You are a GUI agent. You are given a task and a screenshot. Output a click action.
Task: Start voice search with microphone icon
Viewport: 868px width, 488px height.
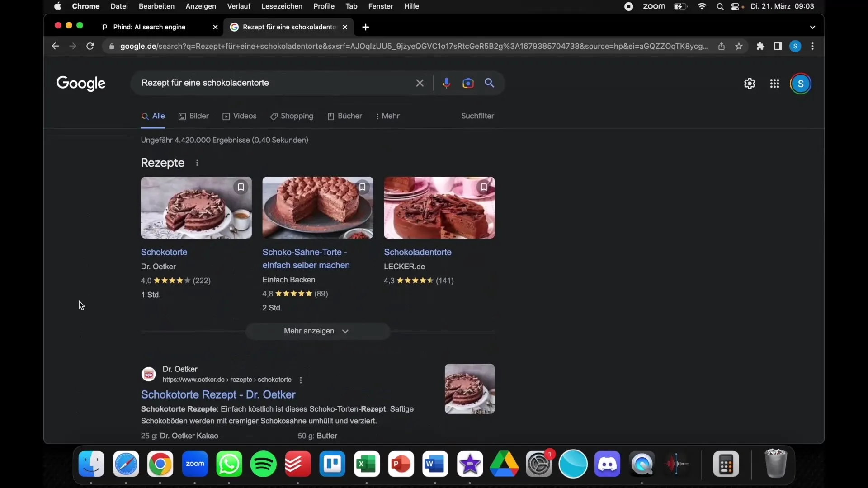pyautogui.click(x=446, y=83)
